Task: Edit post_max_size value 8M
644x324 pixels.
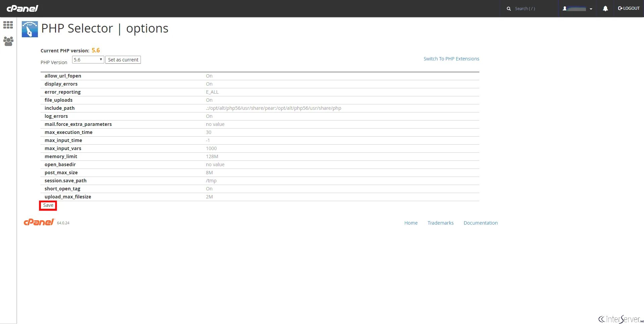Action: tap(209, 173)
